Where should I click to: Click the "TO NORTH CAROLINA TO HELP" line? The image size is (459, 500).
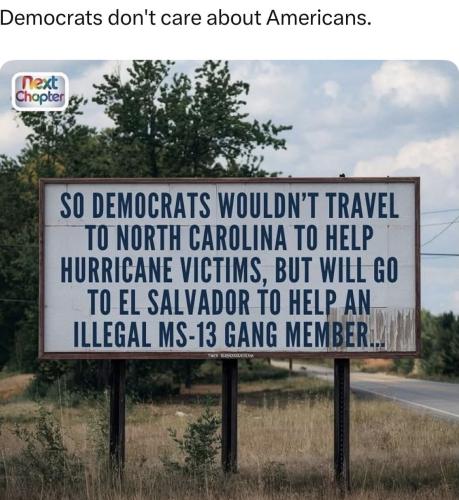(229, 238)
